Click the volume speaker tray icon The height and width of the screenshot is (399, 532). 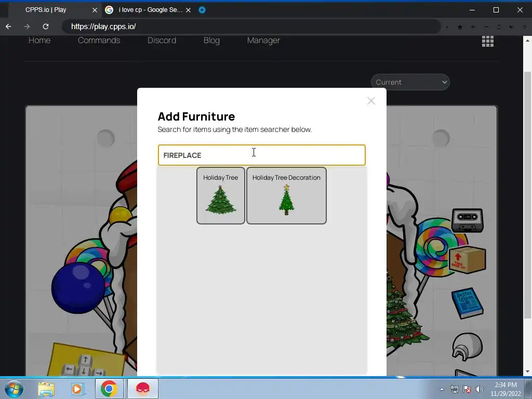click(480, 389)
